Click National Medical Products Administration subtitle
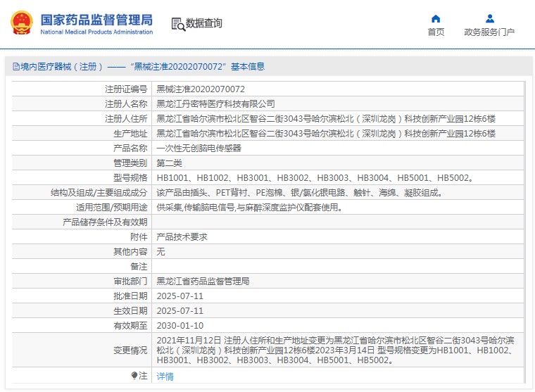 [x=96, y=32]
